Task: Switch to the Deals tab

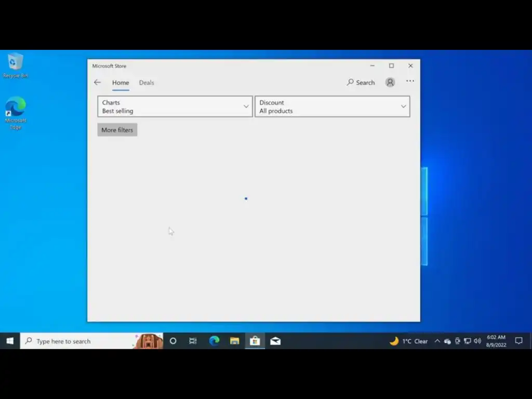Action: coord(147,83)
